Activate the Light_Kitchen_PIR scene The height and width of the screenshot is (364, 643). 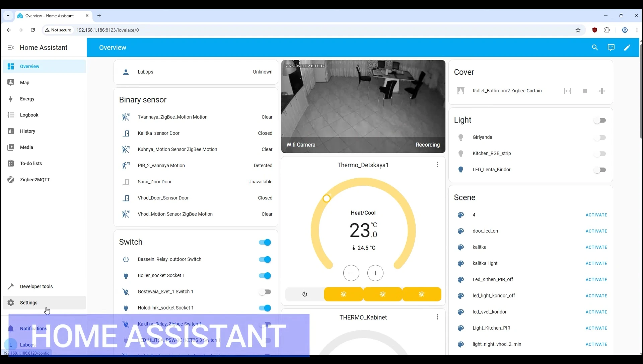(596, 328)
